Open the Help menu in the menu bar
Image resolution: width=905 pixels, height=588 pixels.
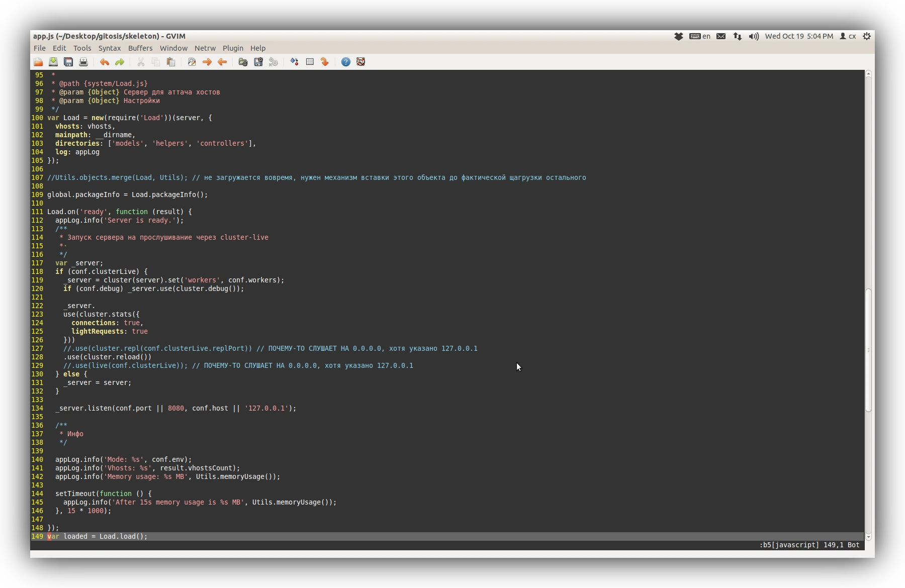pyautogui.click(x=258, y=48)
